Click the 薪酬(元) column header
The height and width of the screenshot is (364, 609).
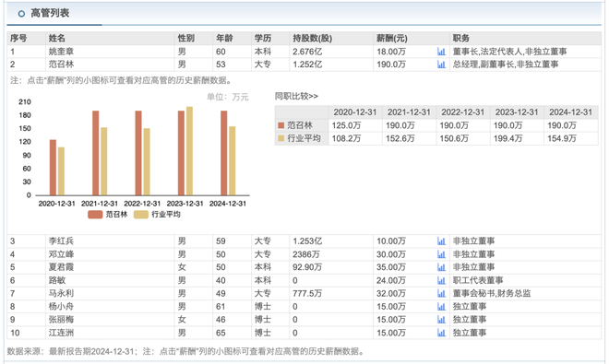pos(392,39)
